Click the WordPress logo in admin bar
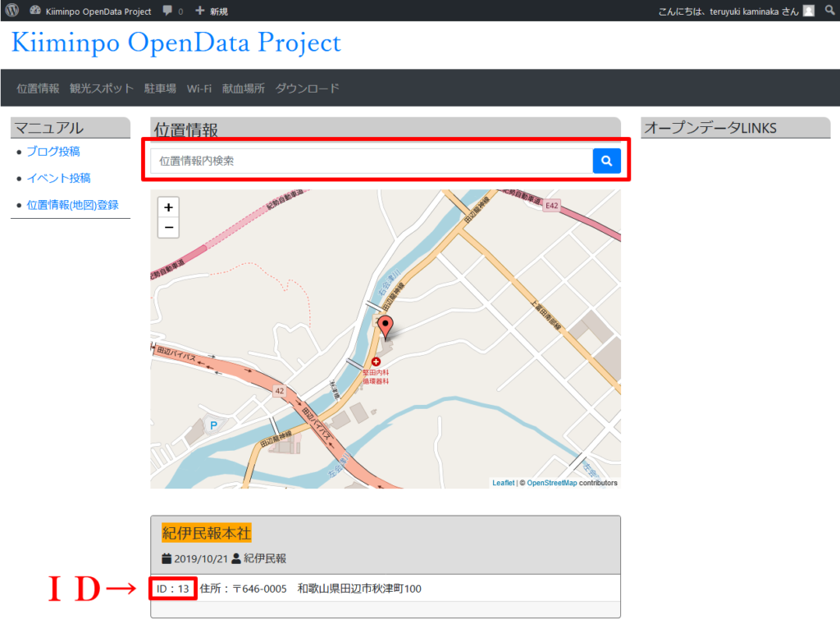The height and width of the screenshot is (623, 840). click(11, 11)
